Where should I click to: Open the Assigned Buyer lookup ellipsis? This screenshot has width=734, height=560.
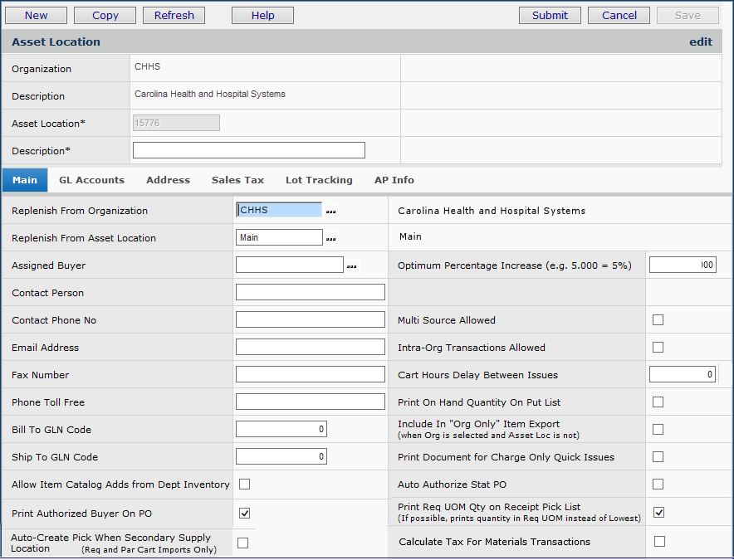pyautogui.click(x=352, y=266)
